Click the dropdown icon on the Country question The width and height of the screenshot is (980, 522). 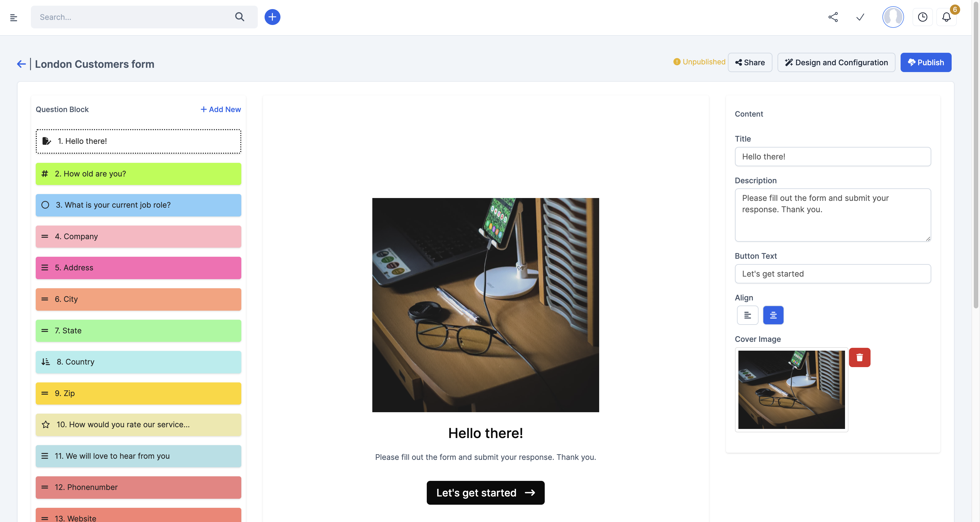[45, 362]
